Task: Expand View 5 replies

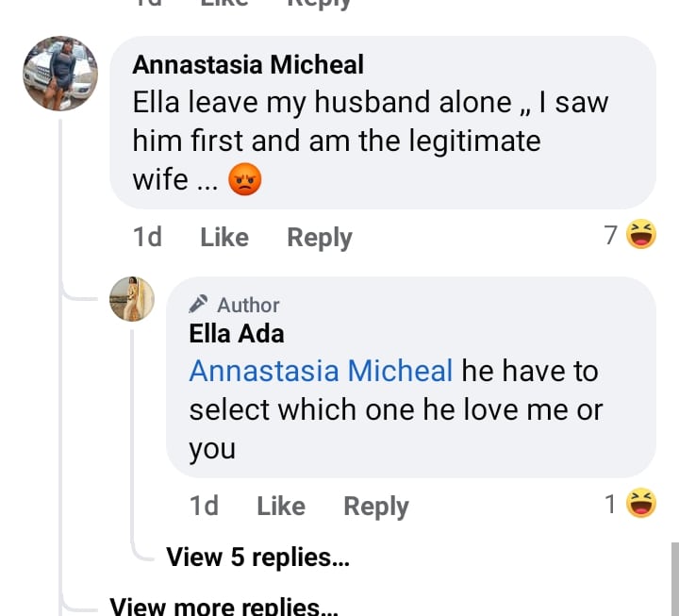Action: 257,558
